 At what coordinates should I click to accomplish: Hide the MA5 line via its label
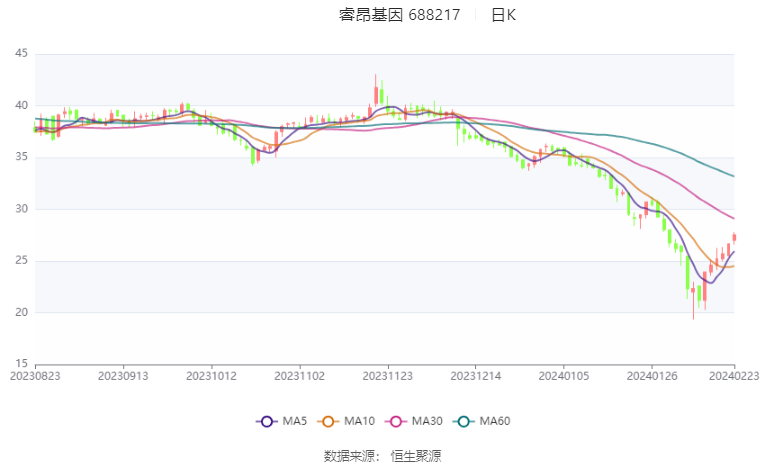[295, 421]
